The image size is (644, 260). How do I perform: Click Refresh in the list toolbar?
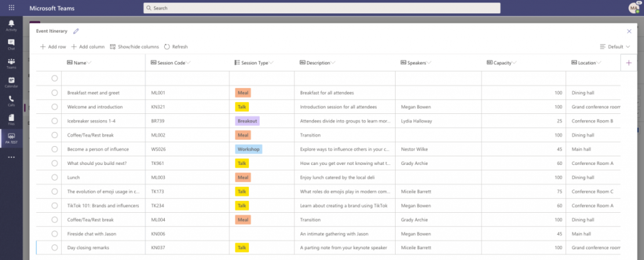click(175, 47)
